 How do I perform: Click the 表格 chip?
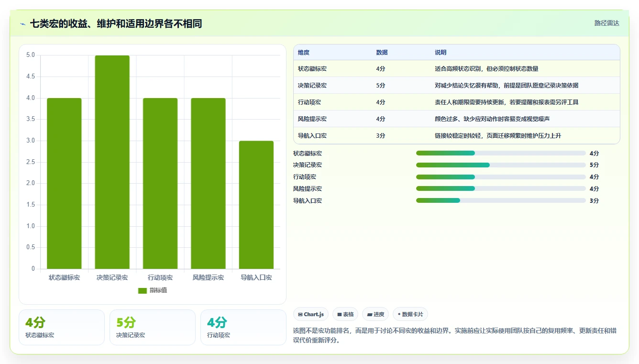[x=345, y=314]
